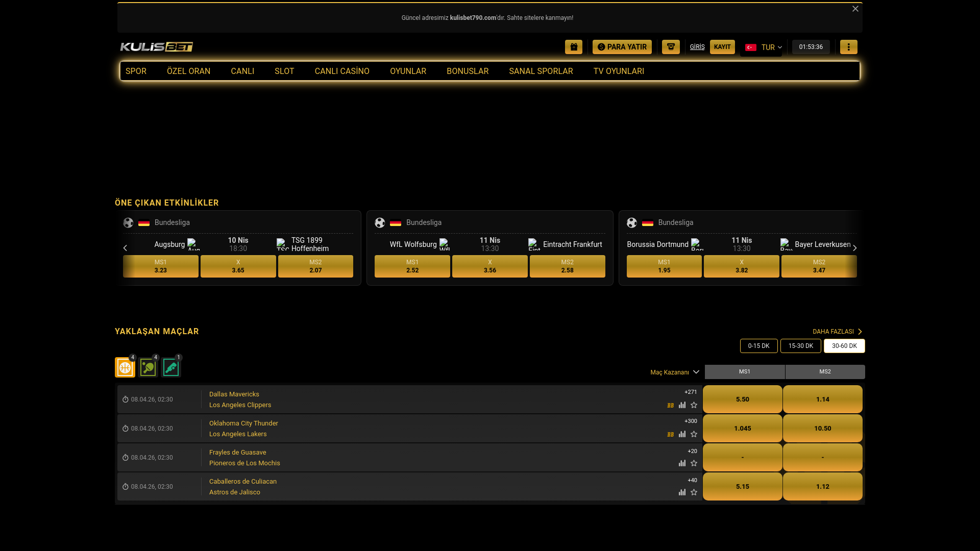Open the ÖZEL ORAN menu
Image resolution: width=980 pixels, height=551 pixels.
pos(188,71)
